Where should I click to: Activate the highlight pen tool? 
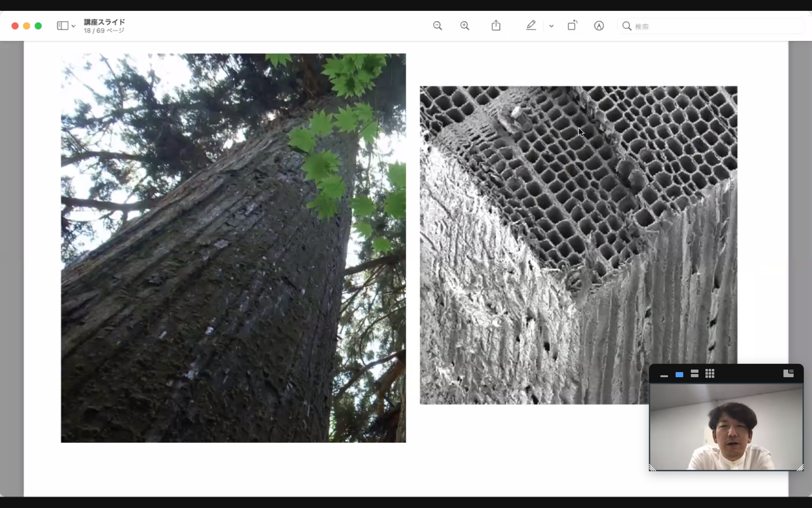531,25
